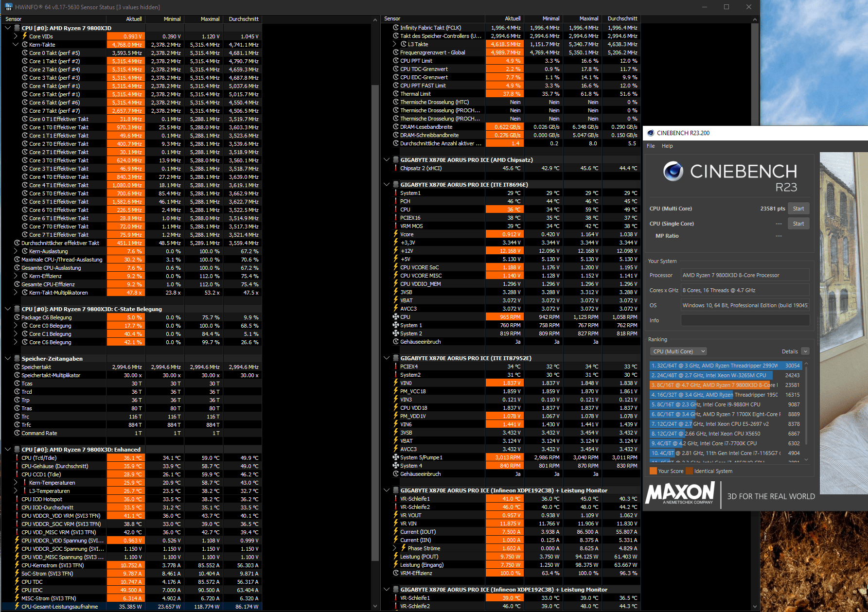Toggle the ranking Details arrow button
The height and width of the screenshot is (612, 868).
[x=805, y=351]
